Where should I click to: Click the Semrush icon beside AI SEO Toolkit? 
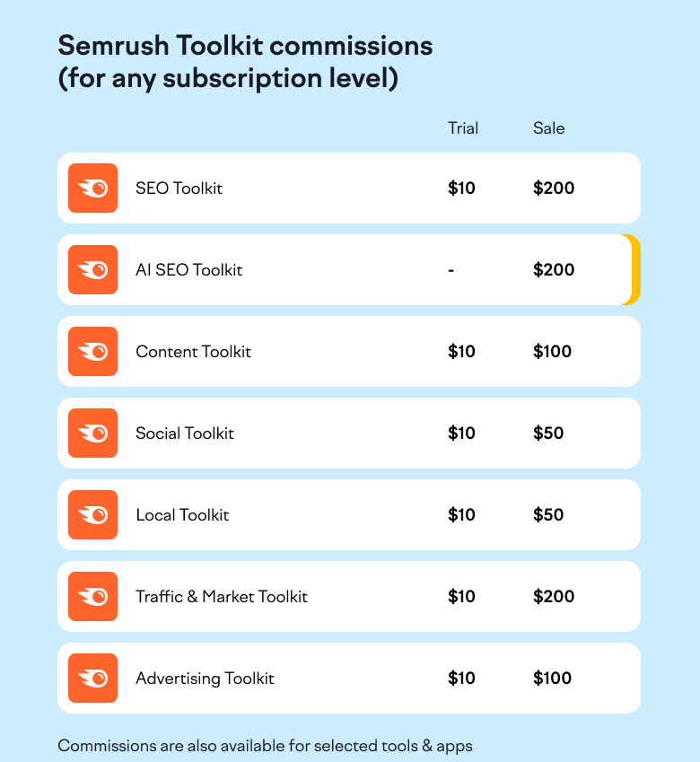pyautogui.click(x=92, y=270)
